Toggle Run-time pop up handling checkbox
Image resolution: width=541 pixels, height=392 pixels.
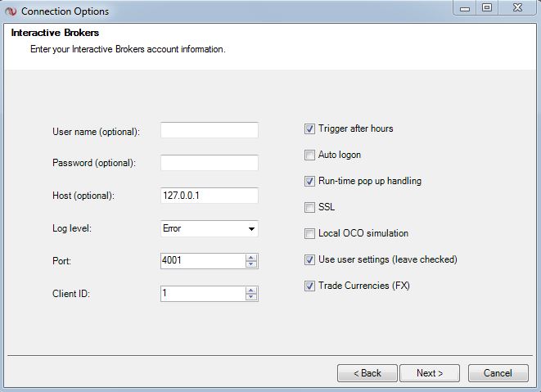point(309,181)
